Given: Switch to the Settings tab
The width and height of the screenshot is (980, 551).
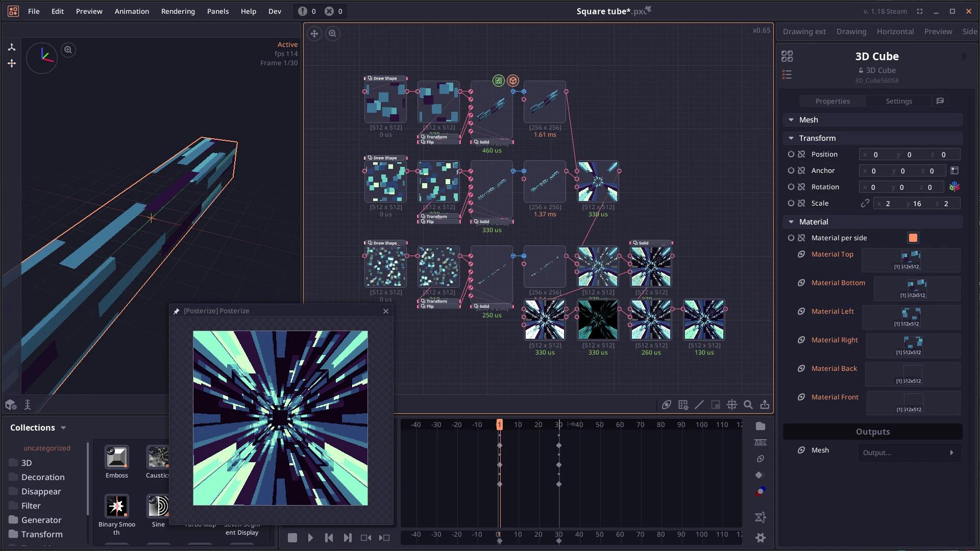Looking at the screenshot, I should pos(899,101).
